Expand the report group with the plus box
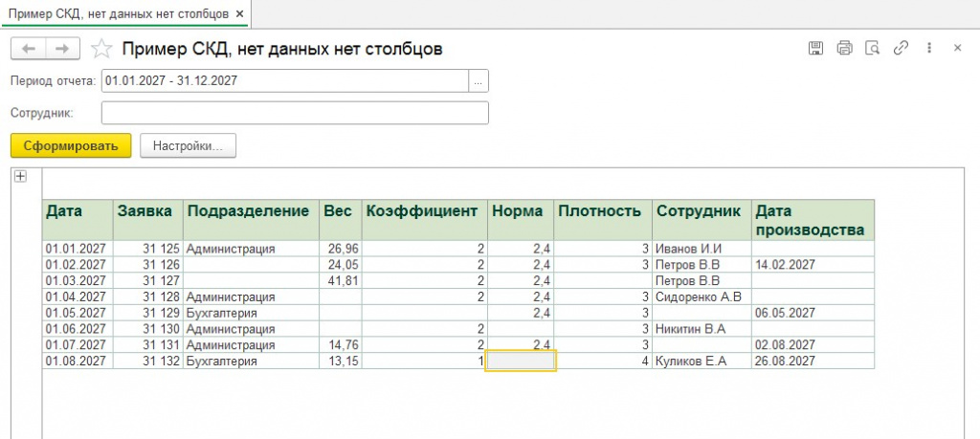The height and width of the screenshot is (439, 980). tap(21, 177)
